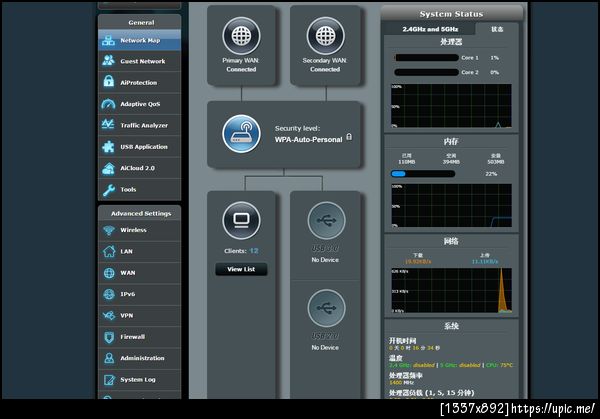Click the Tools wrench icon
Image resolution: width=600 pixels, height=419 pixels.
point(109,189)
